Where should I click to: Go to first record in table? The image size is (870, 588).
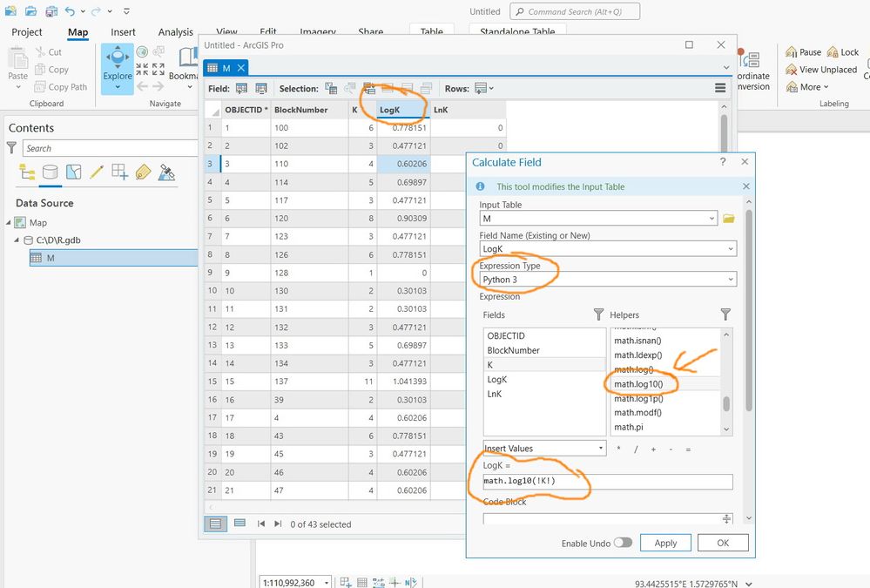[x=260, y=524]
